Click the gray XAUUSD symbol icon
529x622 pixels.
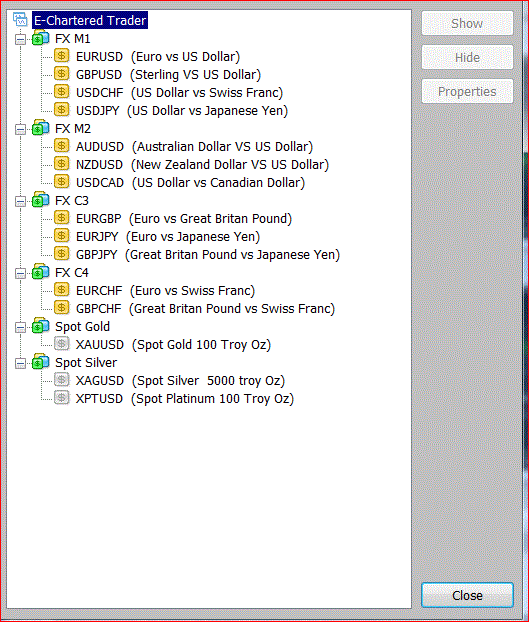pos(61,344)
